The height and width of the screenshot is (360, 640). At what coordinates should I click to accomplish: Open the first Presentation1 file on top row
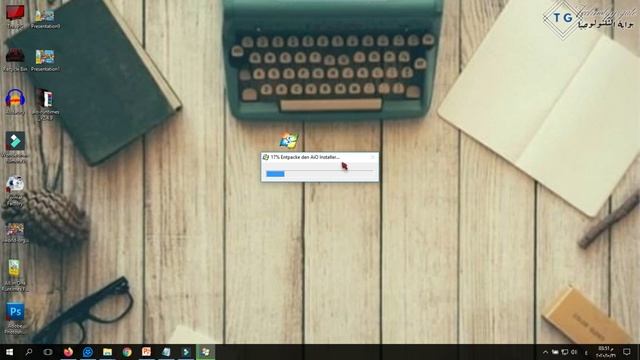[x=45, y=18]
